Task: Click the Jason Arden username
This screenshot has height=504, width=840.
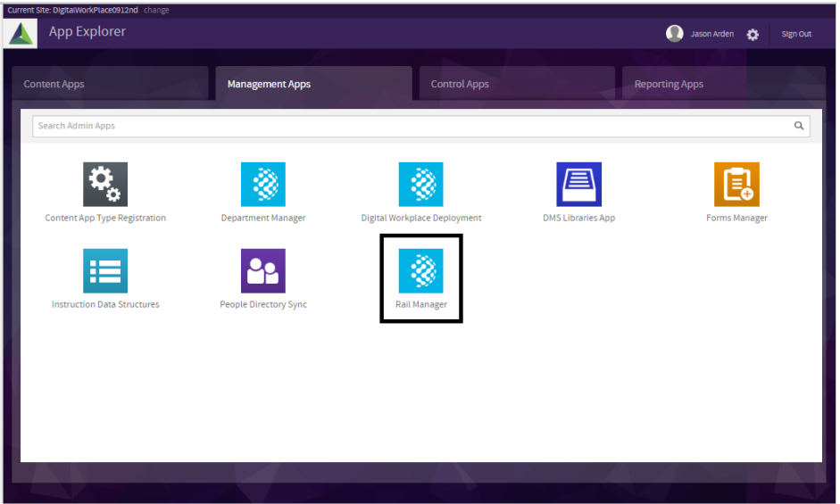Action: (712, 34)
